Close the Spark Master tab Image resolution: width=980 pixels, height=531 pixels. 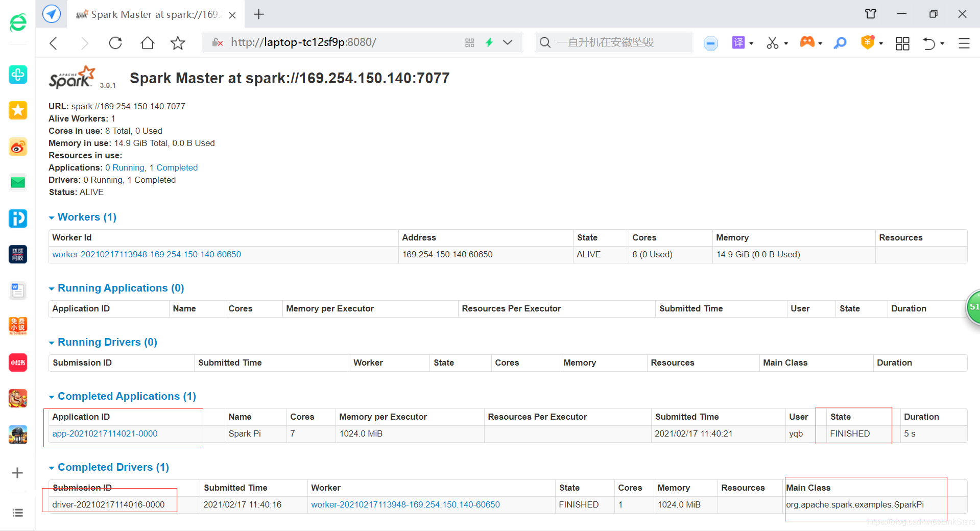pos(232,15)
